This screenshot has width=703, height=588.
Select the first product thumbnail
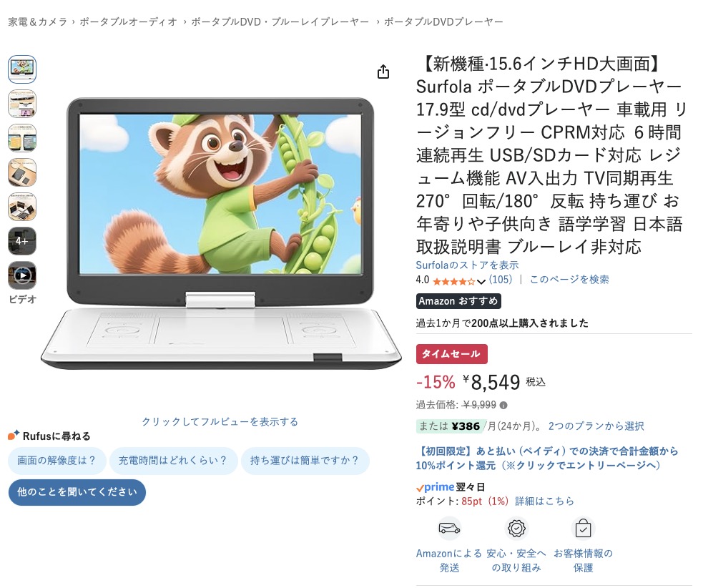(22, 69)
